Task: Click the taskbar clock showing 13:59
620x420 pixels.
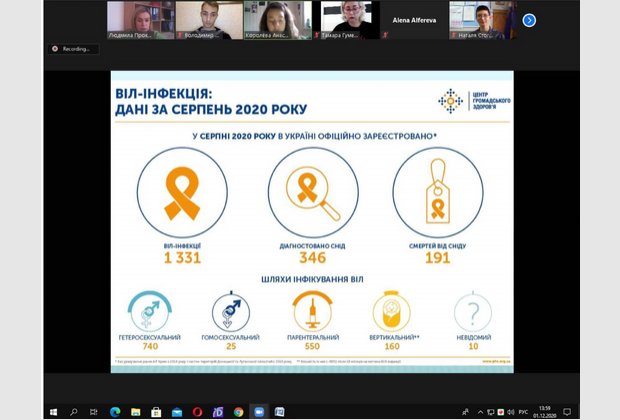Action: coord(543,411)
